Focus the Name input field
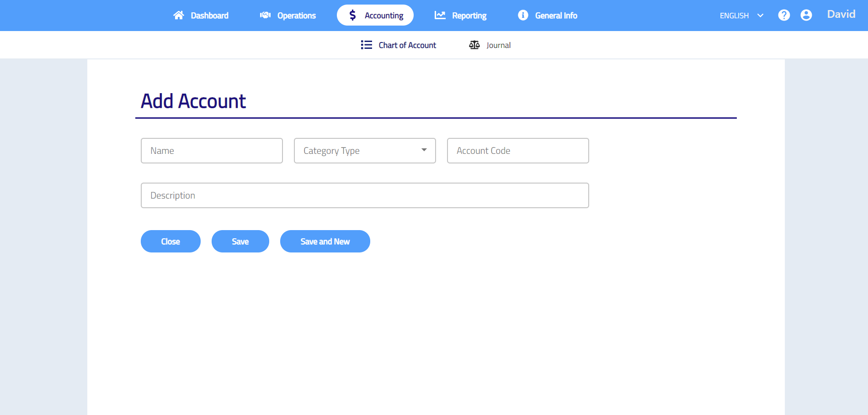The image size is (868, 415). pos(212,151)
